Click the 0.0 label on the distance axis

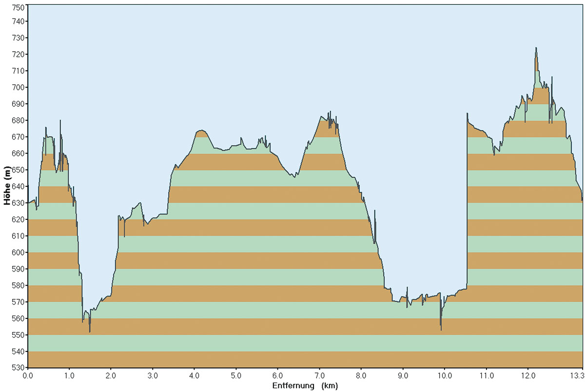[28, 376]
